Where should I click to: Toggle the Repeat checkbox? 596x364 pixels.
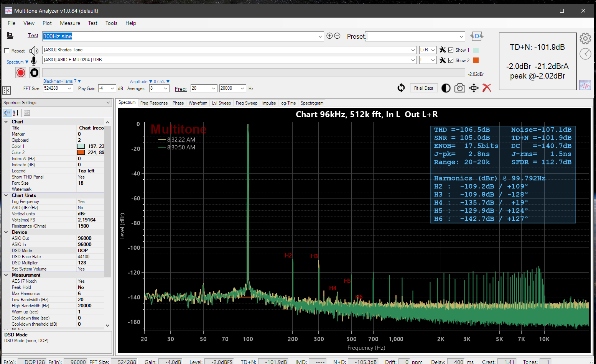[x=7, y=51]
